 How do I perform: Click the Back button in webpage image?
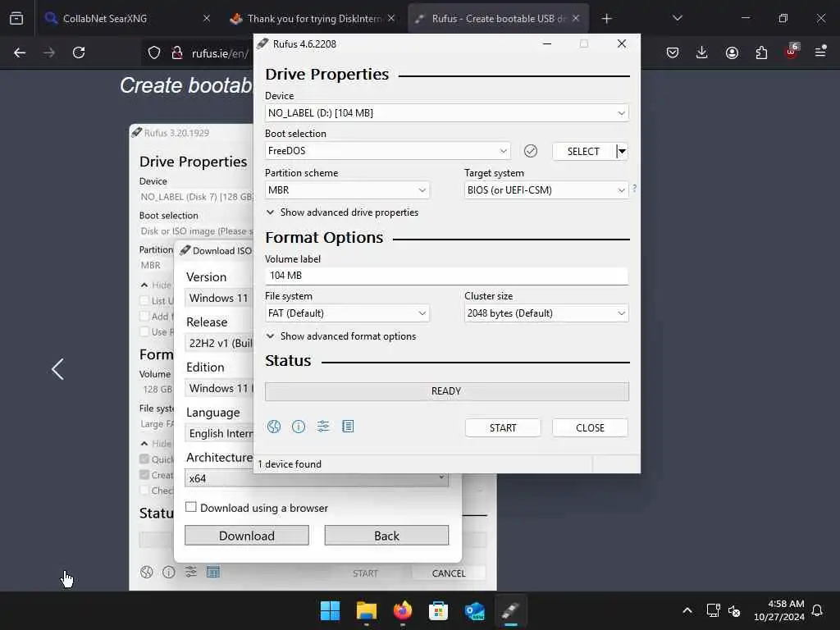pos(387,536)
